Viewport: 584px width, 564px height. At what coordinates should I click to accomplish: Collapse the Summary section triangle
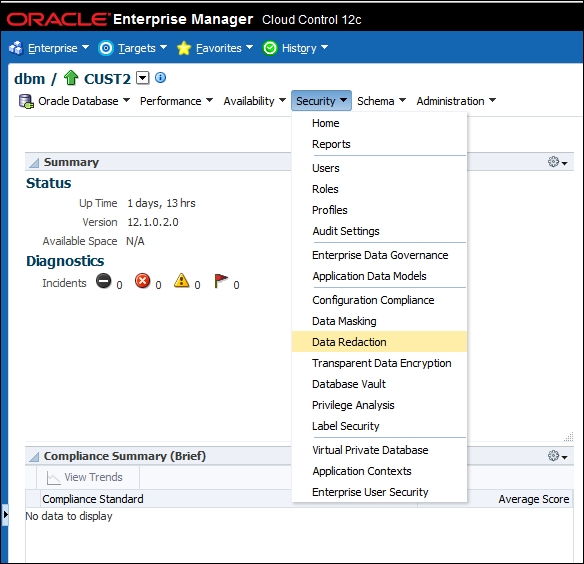(x=34, y=163)
